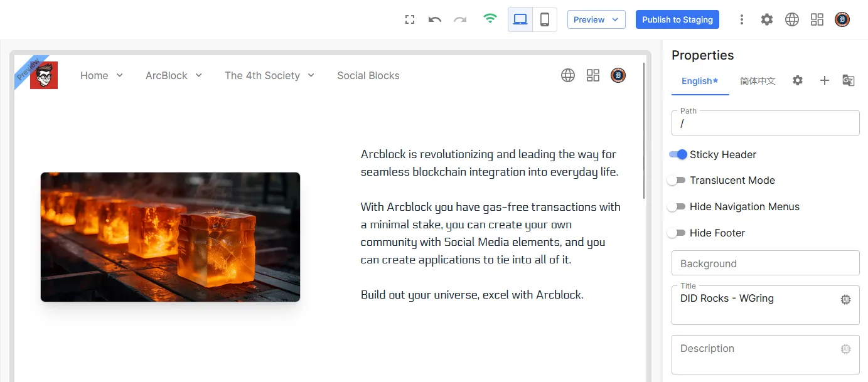Enable Translucent Mode switch
Viewport: 868px width, 382px height.
point(676,180)
